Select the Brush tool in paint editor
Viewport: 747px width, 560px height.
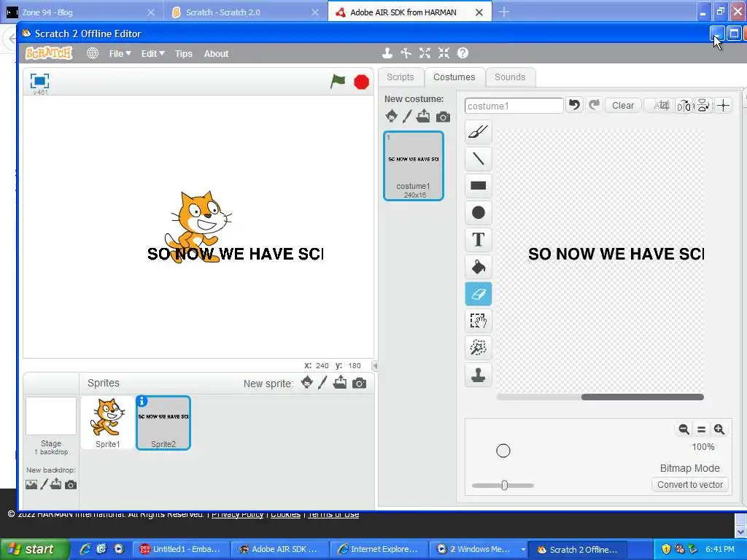[478, 132]
